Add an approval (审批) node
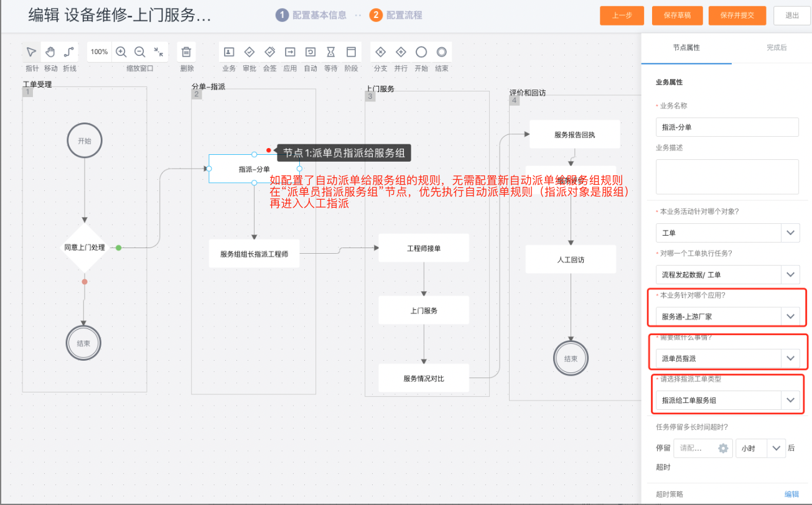This screenshot has width=812, height=505. click(x=250, y=52)
